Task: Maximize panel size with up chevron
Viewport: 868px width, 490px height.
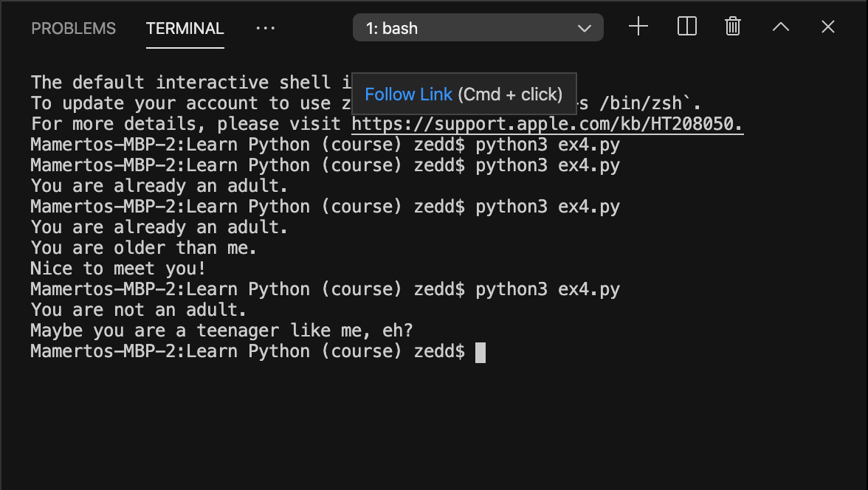Action: pyautogui.click(x=780, y=27)
